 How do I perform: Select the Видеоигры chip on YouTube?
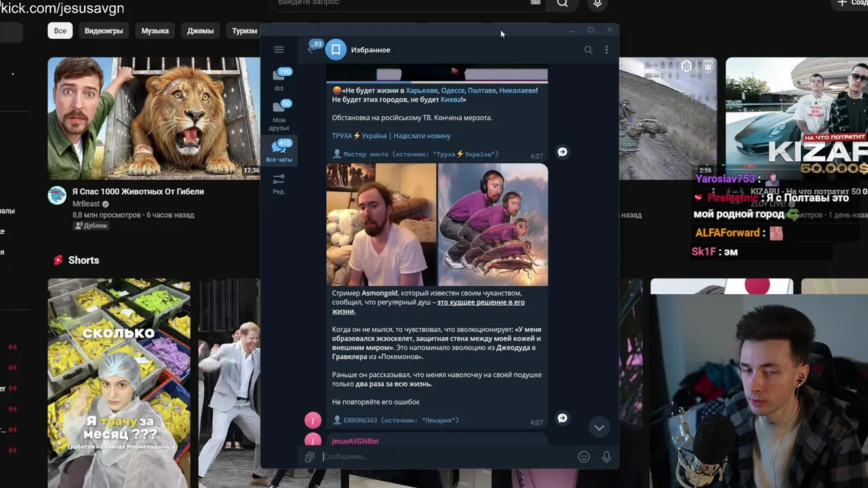[x=104, y=30]
